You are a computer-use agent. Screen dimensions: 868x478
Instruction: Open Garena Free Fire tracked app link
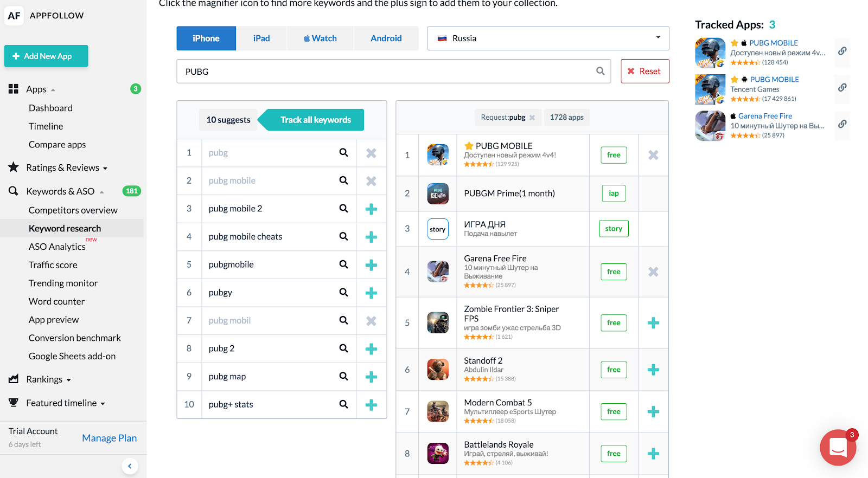pyautogui.click(x=765, y=116)
